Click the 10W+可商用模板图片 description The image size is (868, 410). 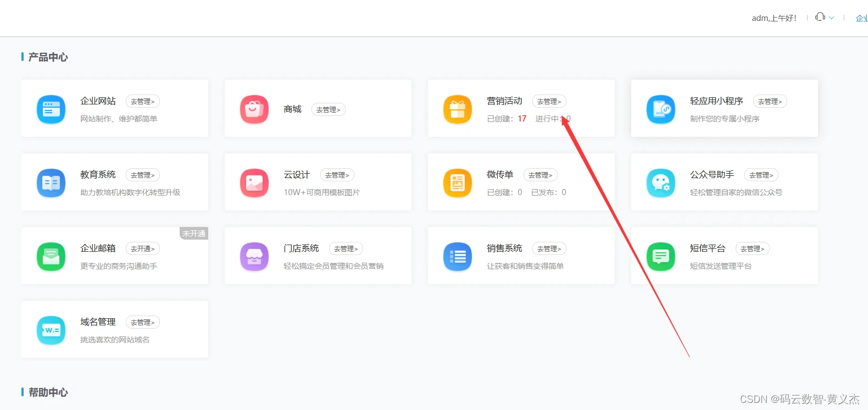pyautogui.click(x=322, y=192)
